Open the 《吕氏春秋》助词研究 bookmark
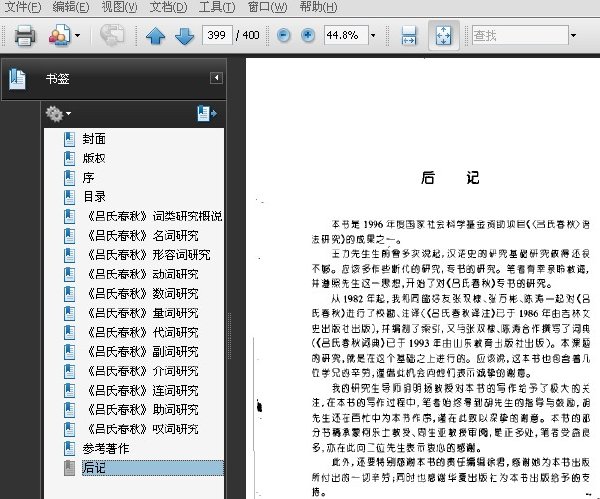Image resolution: width=600 pixels, height=499 pixels. pos(142,409)
